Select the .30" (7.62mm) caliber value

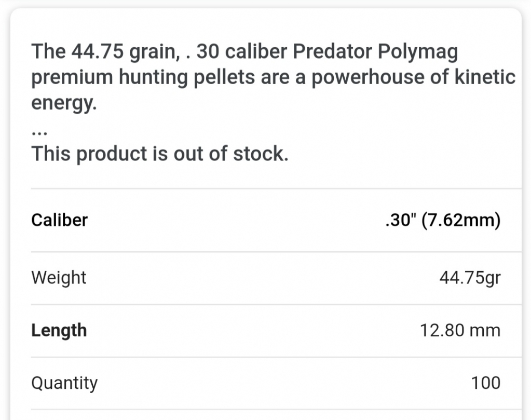point(443,220)
